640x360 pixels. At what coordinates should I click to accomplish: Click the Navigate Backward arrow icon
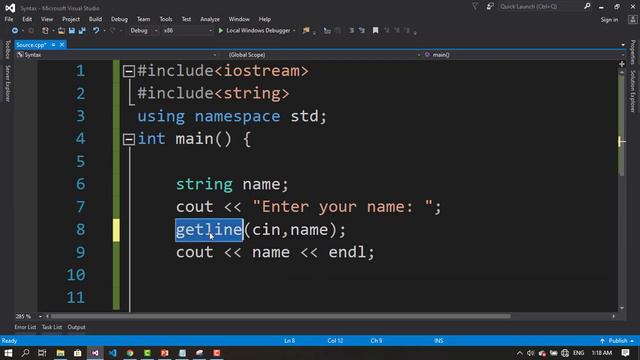(15, 31)
